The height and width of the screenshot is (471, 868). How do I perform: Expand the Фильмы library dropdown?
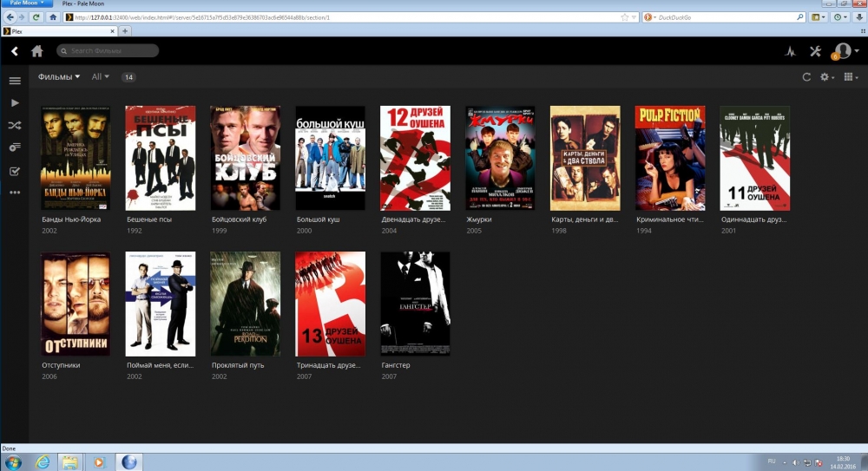(x=59, y=77)
